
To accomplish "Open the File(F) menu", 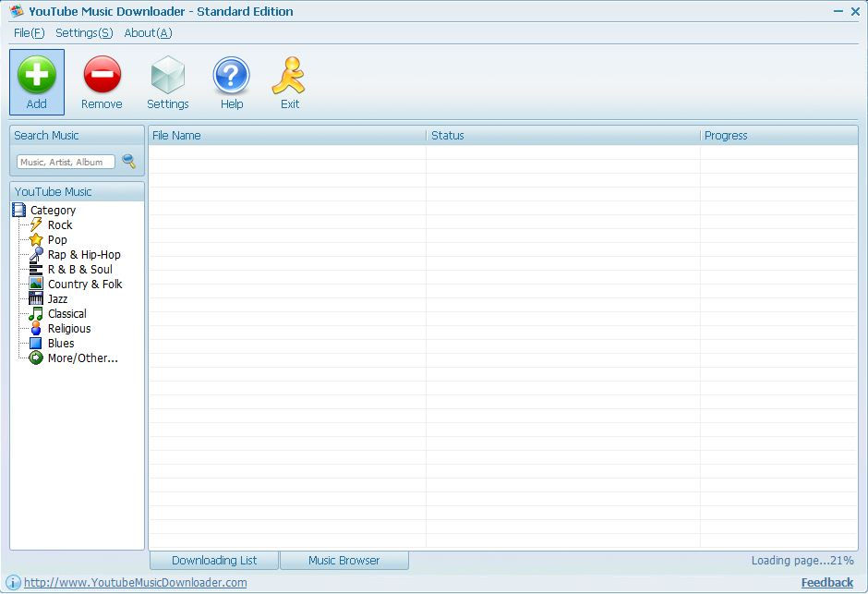I will pyautogui.click(x=29, y=32).
